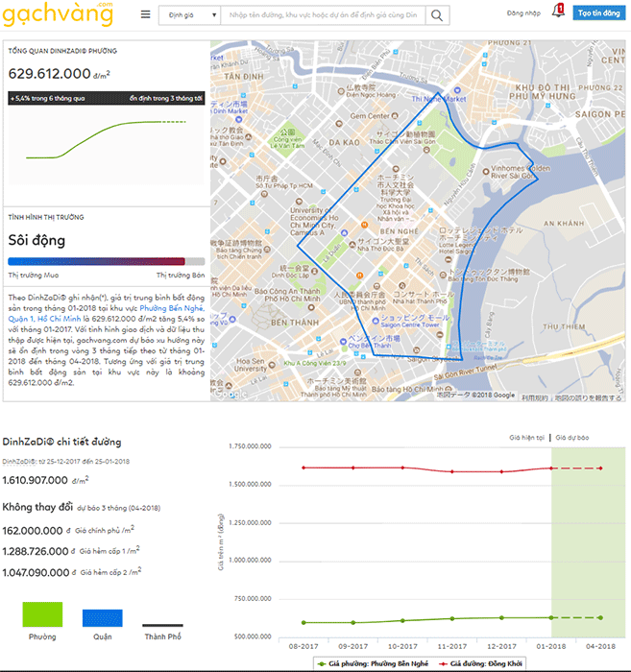The height and width of the screenshot is (672, 631).
Task: Select the black Thành Phố line swatch
Action: pyautogui.click(x=162, y=625)
